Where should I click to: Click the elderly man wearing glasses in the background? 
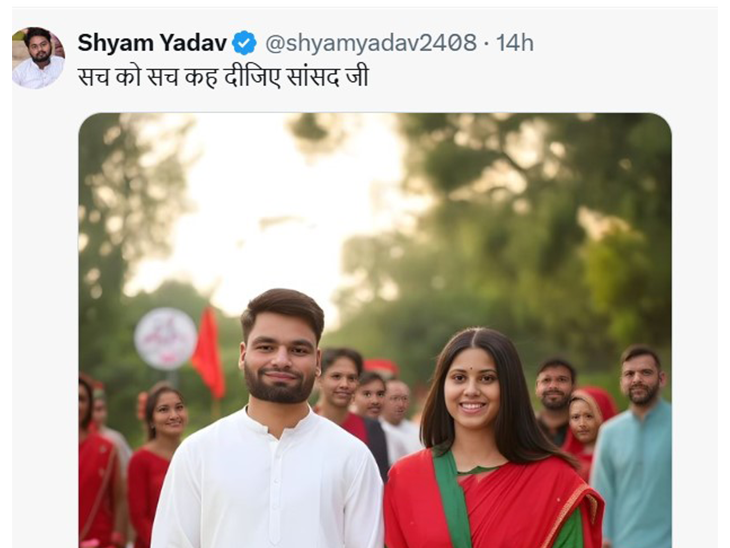click(x=398, y=410)
